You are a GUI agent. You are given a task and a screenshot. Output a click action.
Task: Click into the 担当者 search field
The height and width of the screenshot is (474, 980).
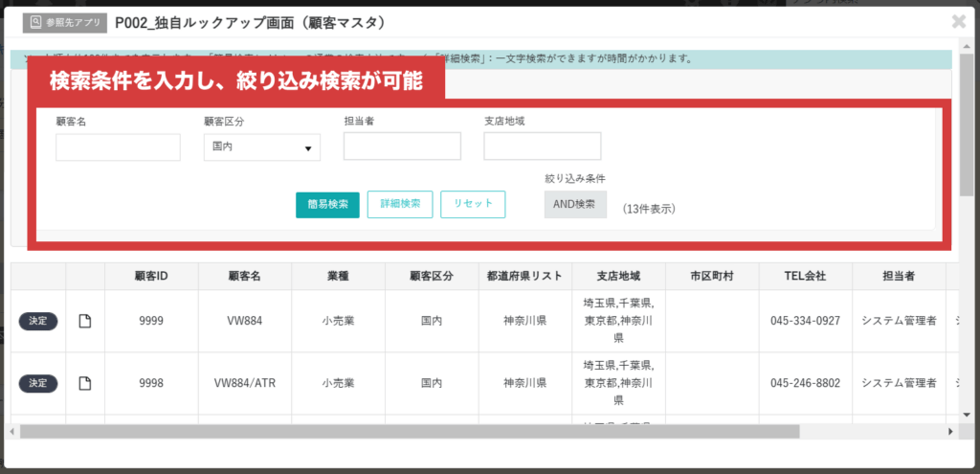tap(402, 147)
